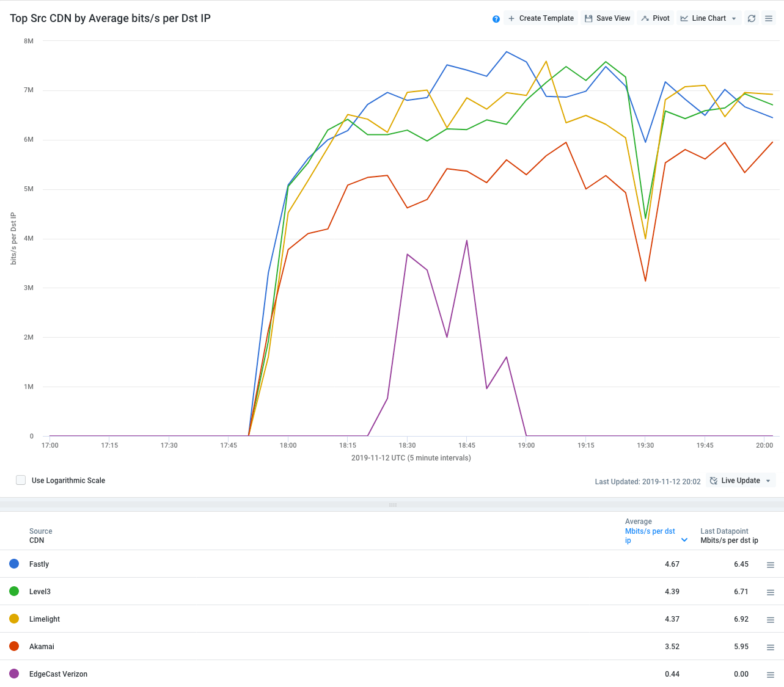Click Level3 last datapoint 6.71
The image size is (784, 687).
[x=741, y=592]
